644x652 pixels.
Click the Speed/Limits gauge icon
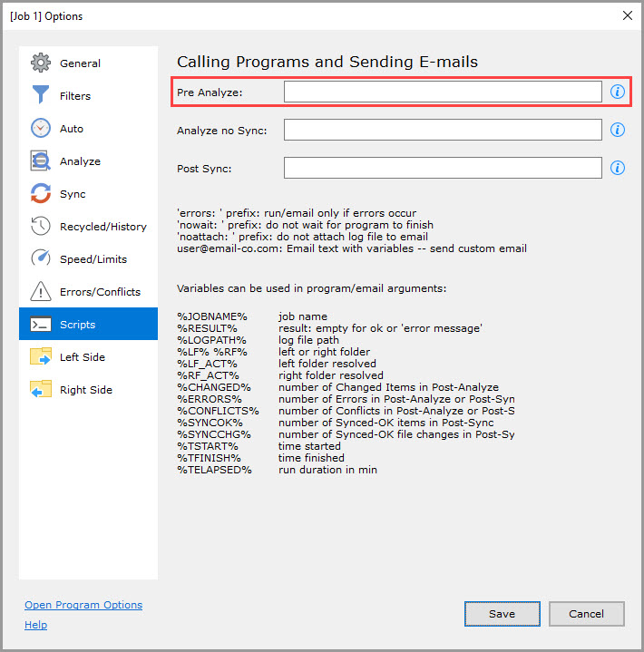coord(41,259)
